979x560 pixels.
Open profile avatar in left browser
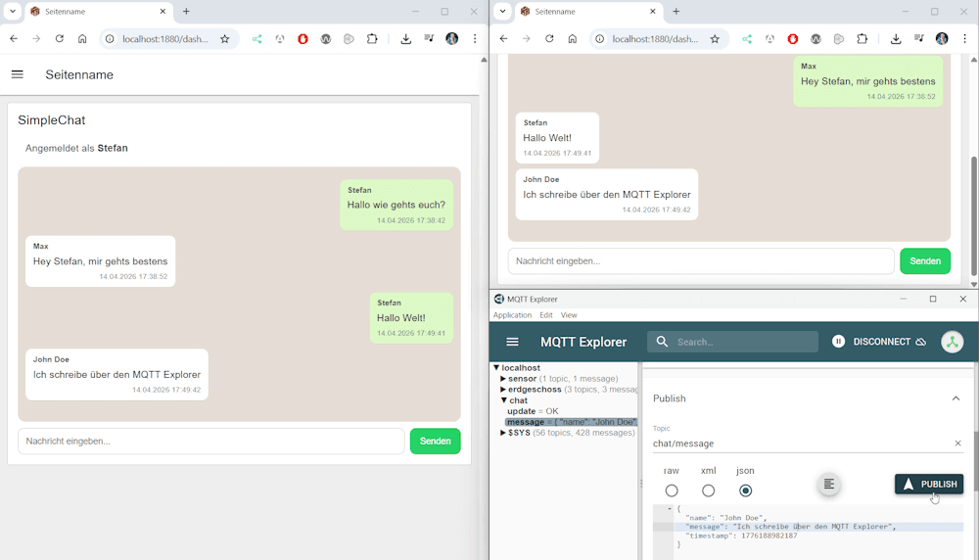(452, 39)
